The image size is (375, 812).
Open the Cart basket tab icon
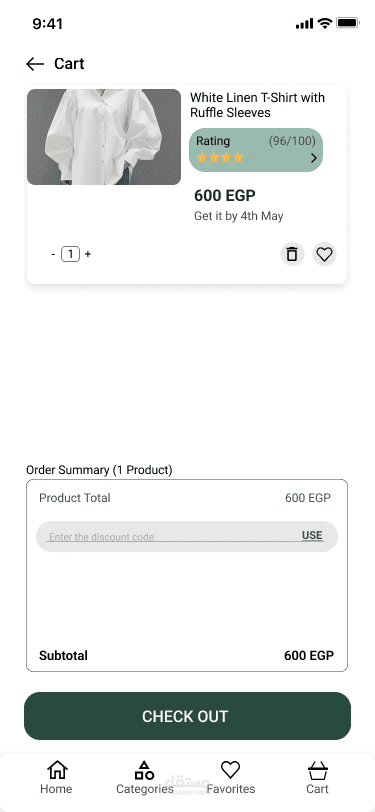[317, 771]
